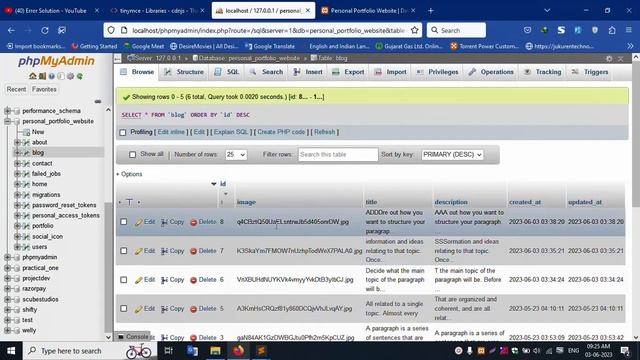Image resolution: width=640 pixels, height=360 pixels.
Task: Open Sort by key dropdown
Action: (x=452, y=155)
